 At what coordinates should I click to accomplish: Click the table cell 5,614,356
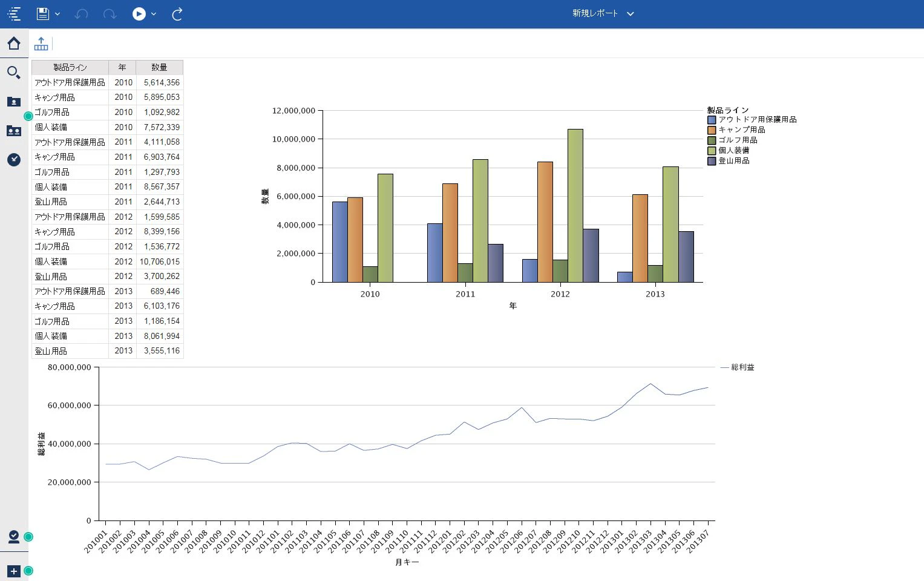click(x=160, y=82)
